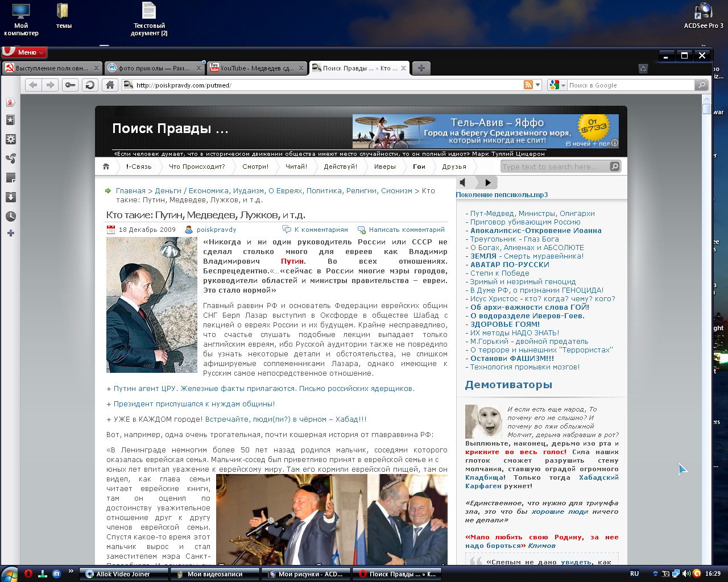Open the new tab plus button
The height and width of the screenshot is (582, 728).
click(421, 68)
